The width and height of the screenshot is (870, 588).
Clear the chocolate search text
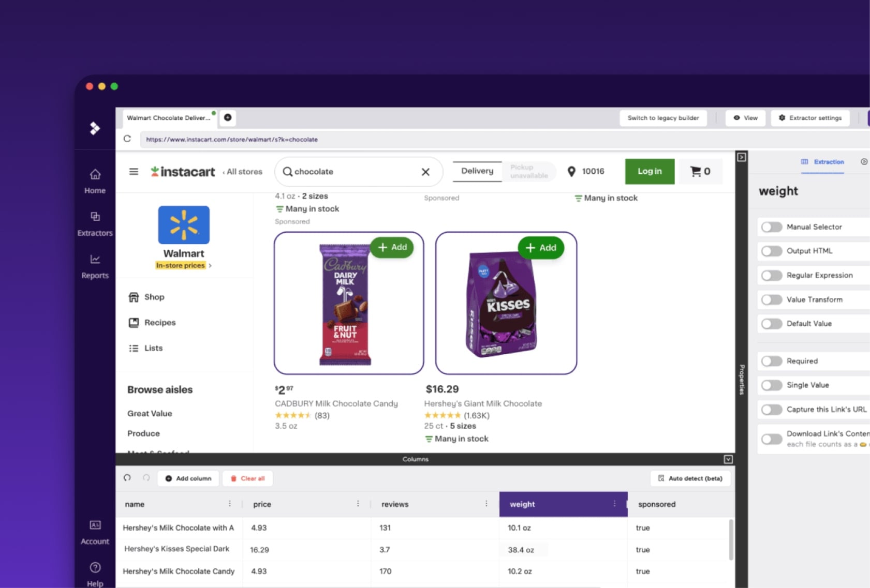(x=425, y=172)
